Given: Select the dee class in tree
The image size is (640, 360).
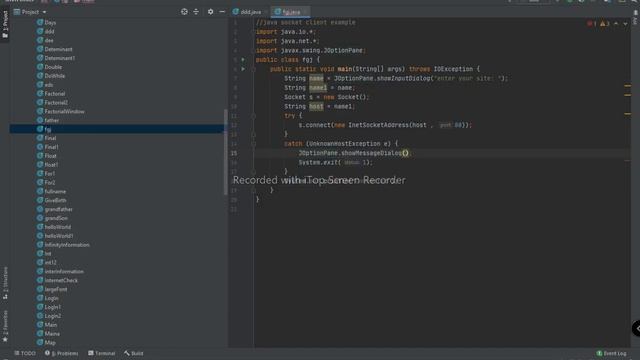Looking at the screenshot, I should pyautogui.click(x=45, y=40).
